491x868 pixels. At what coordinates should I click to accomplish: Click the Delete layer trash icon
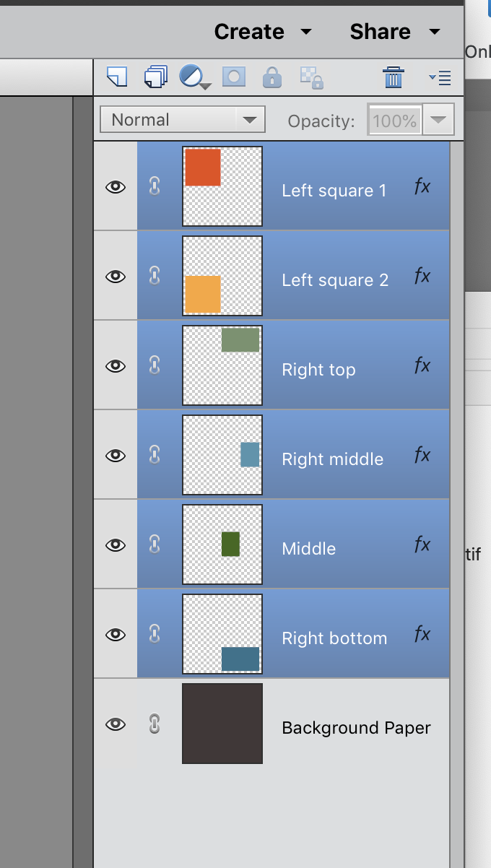click(393, 77)
